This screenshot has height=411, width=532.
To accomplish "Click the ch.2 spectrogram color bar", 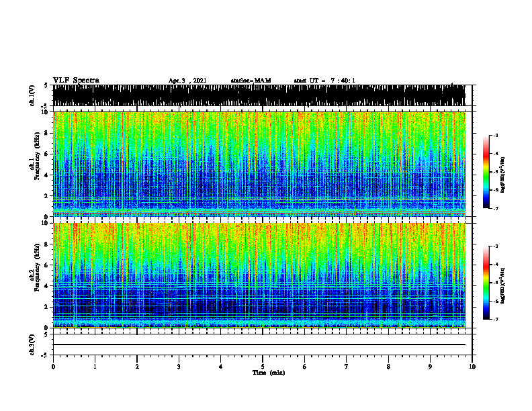I will (x=486, y=283).
